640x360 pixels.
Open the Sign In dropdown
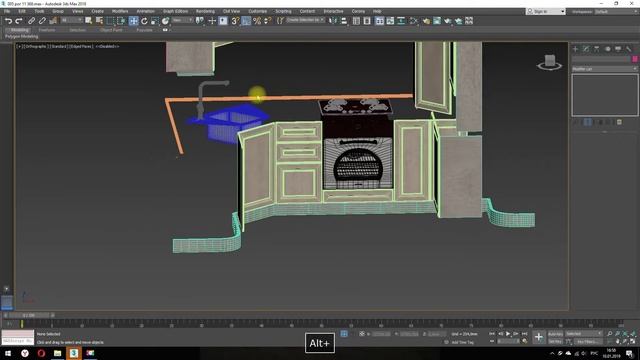[546, 11]
